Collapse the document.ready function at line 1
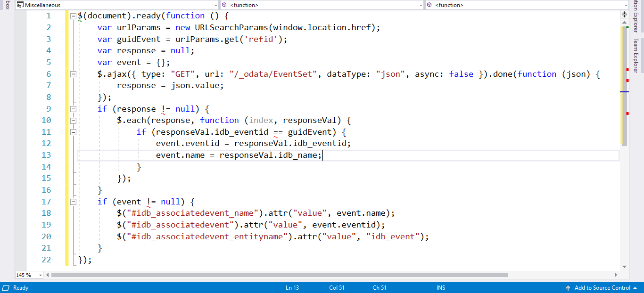 click(73, 16)
